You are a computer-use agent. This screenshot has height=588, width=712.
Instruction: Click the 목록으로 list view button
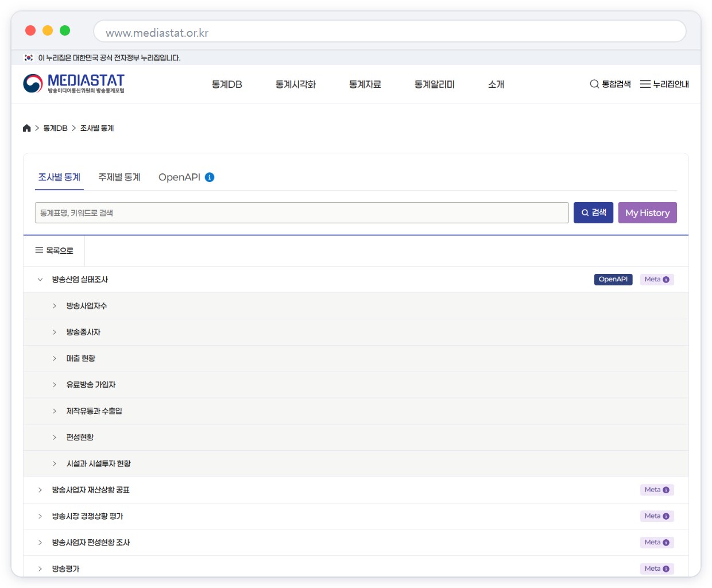point(54,251)
